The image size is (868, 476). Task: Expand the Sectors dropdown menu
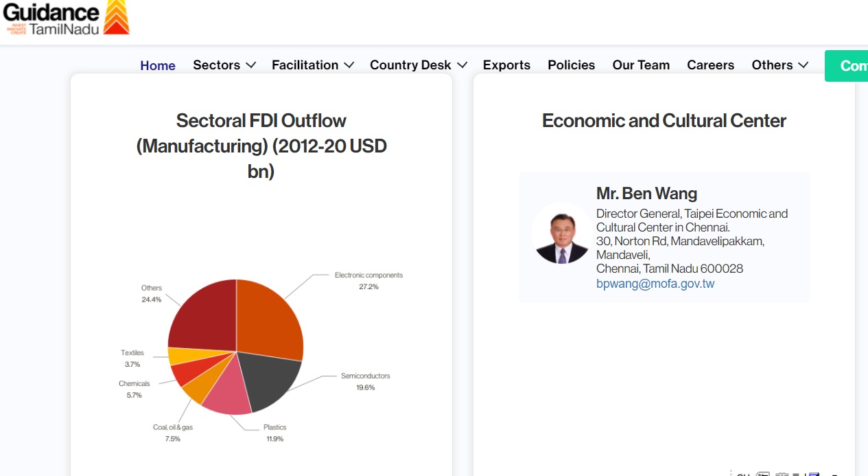tap(224, 65)
